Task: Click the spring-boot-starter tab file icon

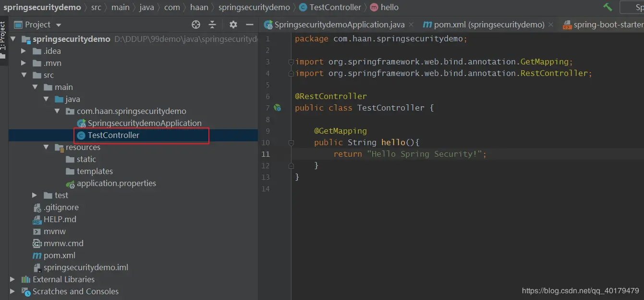Action: [567, 25]
